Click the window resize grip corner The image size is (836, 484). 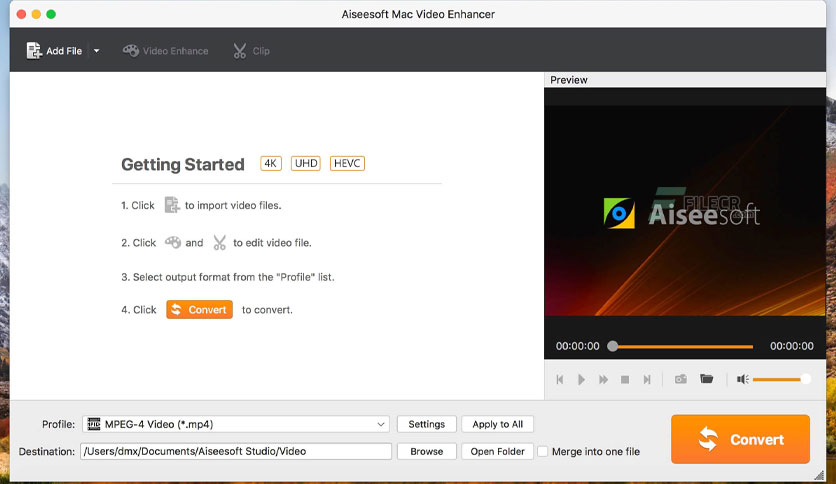[819, 475]
